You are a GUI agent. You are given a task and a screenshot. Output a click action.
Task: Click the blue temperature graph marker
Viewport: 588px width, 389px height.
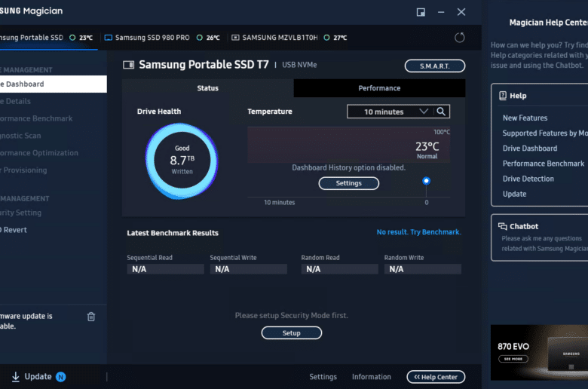pyautogui.click(x=427, y=181)
